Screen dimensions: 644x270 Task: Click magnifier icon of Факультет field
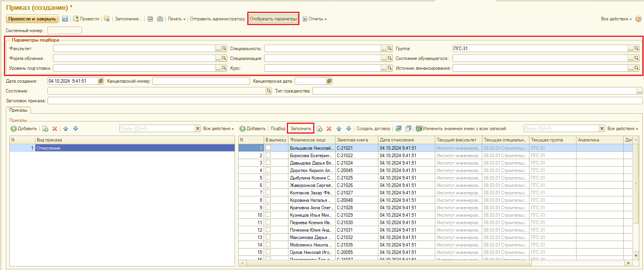(x=224, y=49)
